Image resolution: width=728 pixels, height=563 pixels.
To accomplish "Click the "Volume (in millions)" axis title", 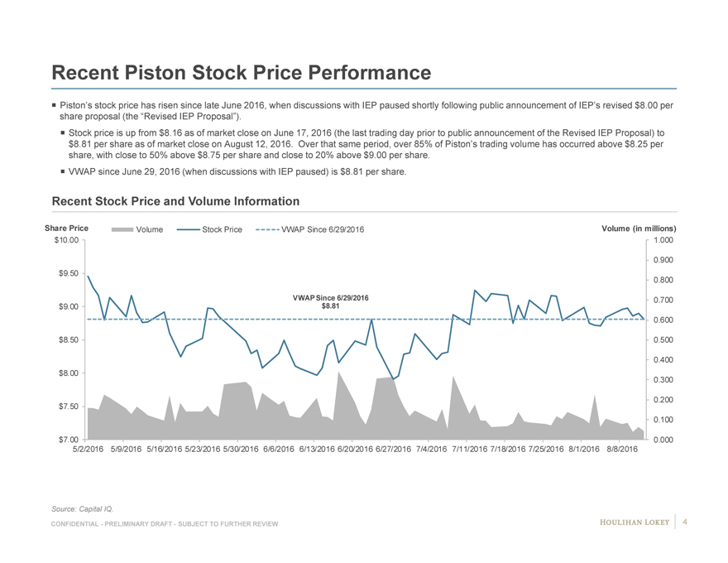I will (641, 229).
